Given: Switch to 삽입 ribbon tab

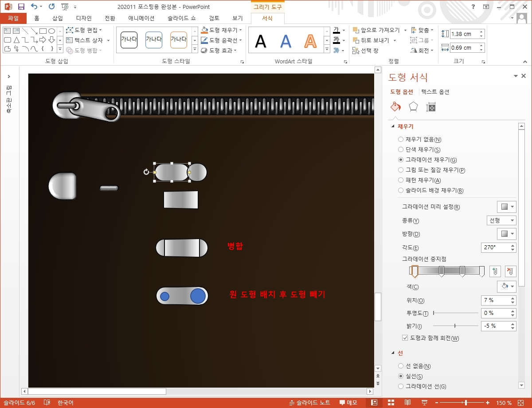Looking at the screenshot, I should [58, 18].
